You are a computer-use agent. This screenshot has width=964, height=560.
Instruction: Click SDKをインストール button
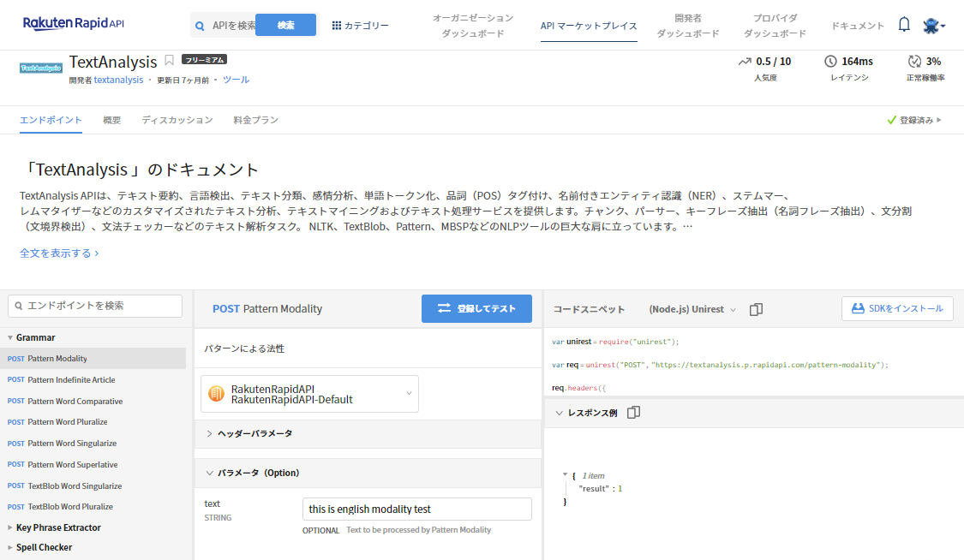pos(897,308)
